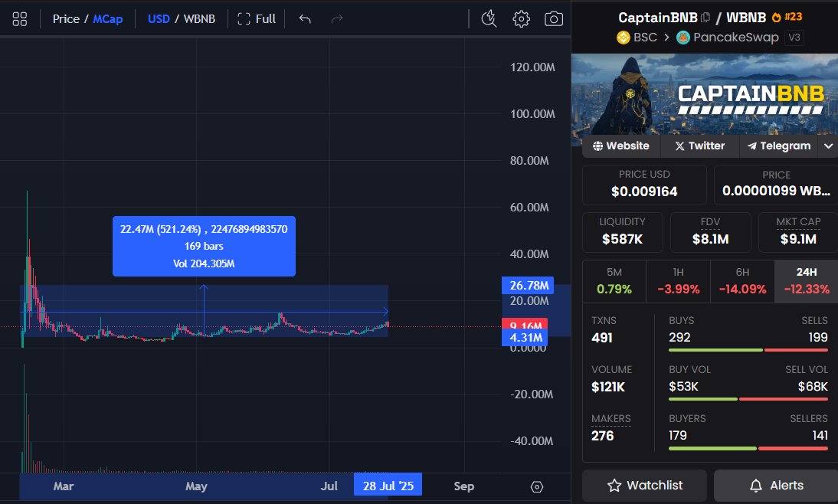838x504 pixels.
Task: Click the BUYERS count 179
Action: 678,436
